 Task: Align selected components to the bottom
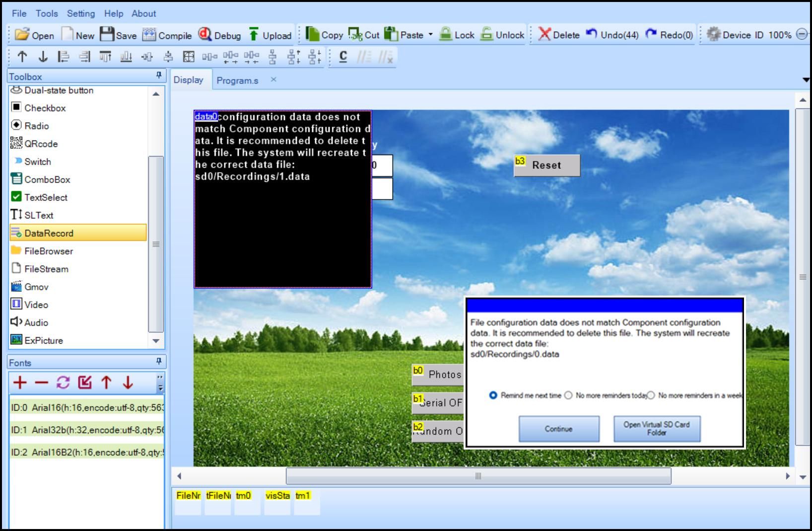tap(126, 57)
